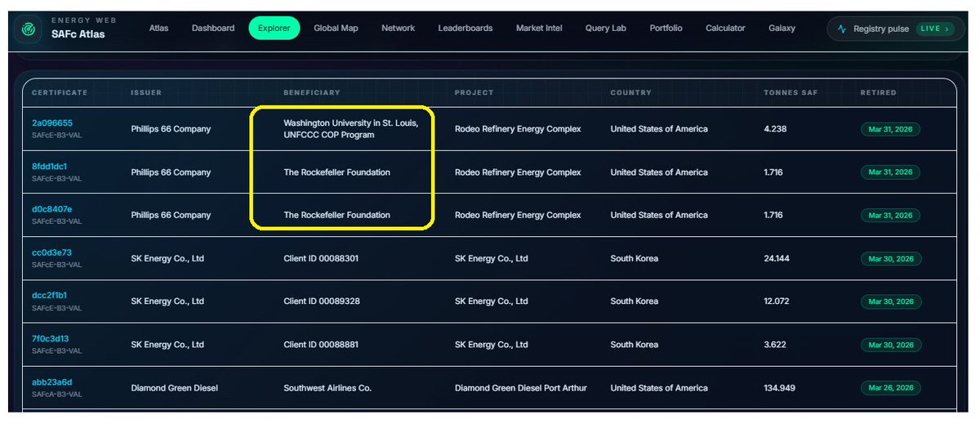Open the Leaderboards tab

(x=465, y=29)
